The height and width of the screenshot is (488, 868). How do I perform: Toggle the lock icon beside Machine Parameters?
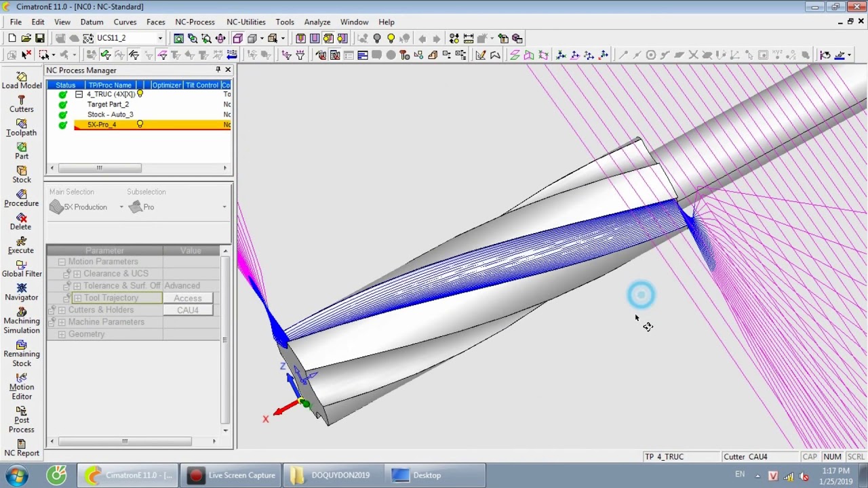coord(52,323)
